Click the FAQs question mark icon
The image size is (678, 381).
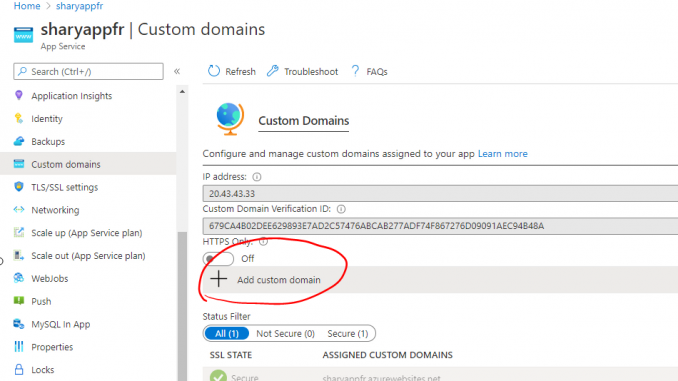click(355, 71)
